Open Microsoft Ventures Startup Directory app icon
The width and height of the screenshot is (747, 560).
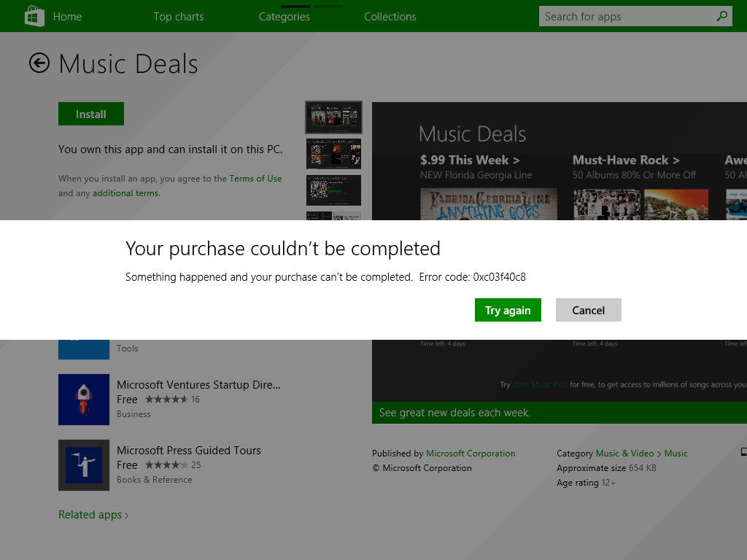pos(84,400)
